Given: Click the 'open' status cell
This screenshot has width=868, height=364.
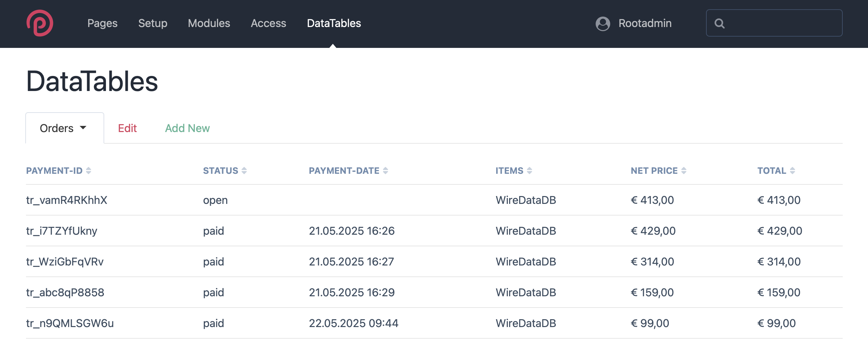Looking at the screenshot, I should click(x=215, y=200).
